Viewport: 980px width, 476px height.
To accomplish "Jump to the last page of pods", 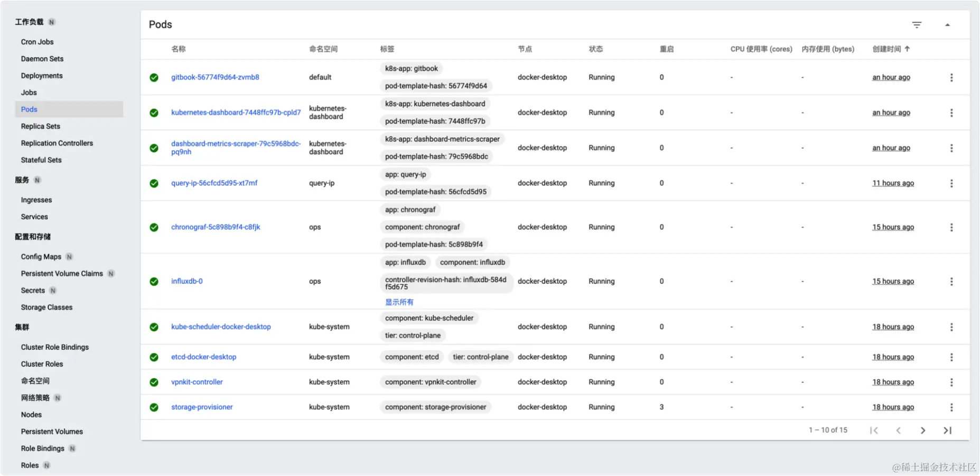I will click(947, 431).
